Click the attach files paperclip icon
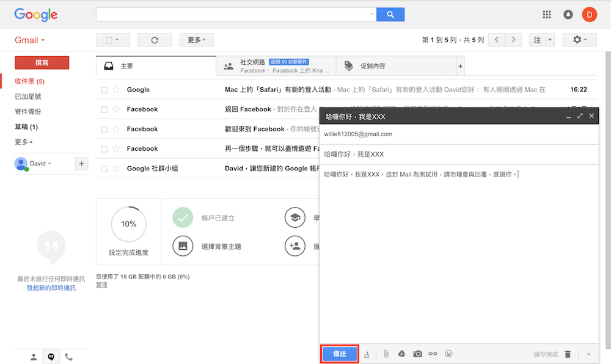The height and width of the screenshot is (364, 611). pos(386,354)
